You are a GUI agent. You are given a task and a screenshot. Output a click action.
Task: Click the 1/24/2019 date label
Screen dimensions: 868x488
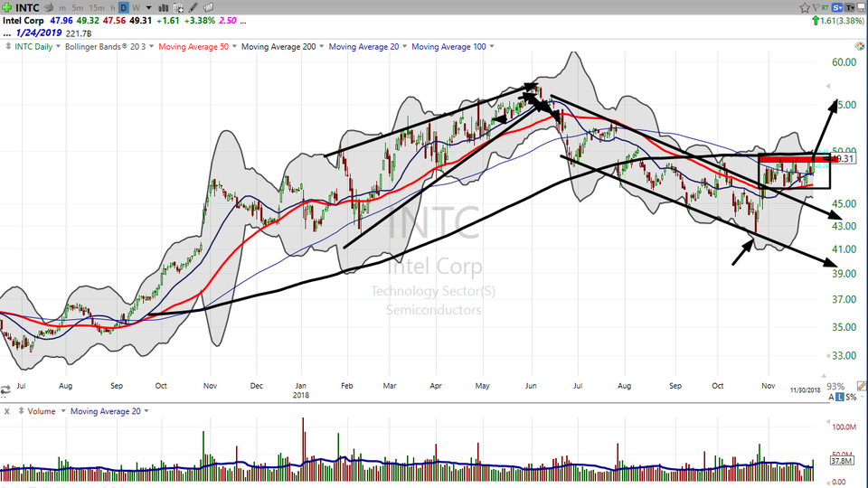(x=39, y=33)
